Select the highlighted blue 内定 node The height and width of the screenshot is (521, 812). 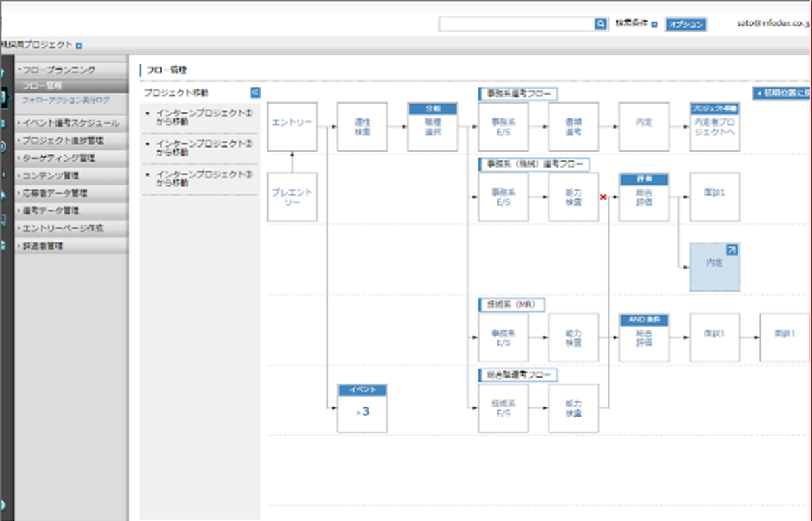pyautogui.click(x=715, y=267)
